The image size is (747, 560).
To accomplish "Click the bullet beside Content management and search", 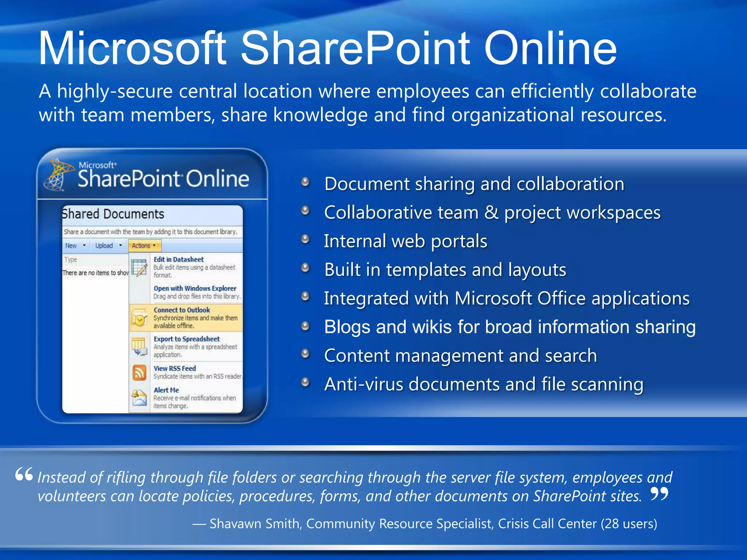I will pos(305,354).
